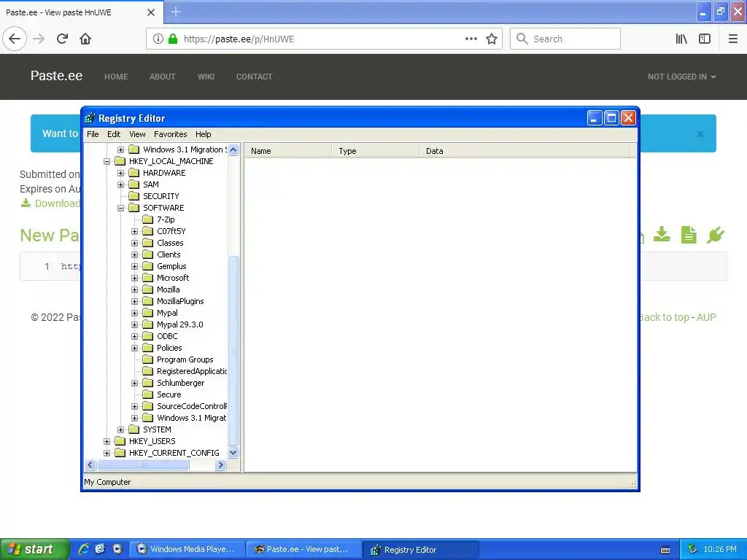This screenshot has height=560, width=747.
Task: Open page actions three-dot menu
Action: point(471,39)
